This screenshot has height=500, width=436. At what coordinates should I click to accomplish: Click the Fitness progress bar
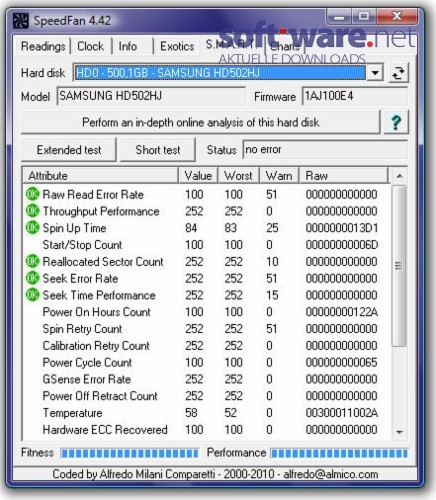(x=129, y=453)
